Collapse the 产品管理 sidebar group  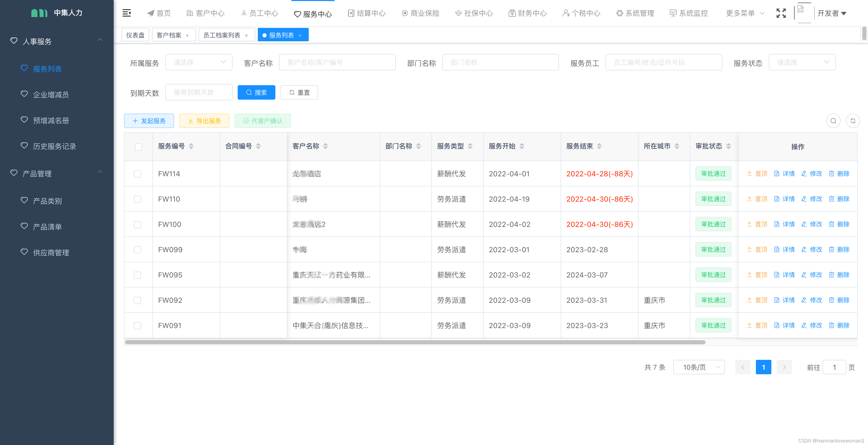57,173
